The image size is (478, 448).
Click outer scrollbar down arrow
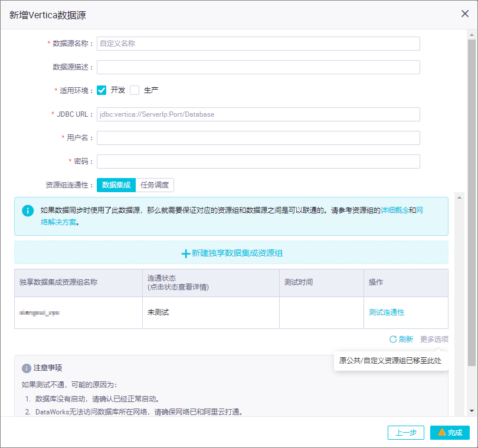pos(472,410)
